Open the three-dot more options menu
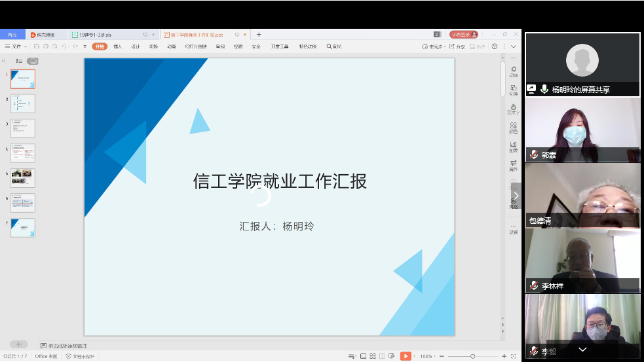This screenshot has height=362, width=644. [x=504, y=46]
